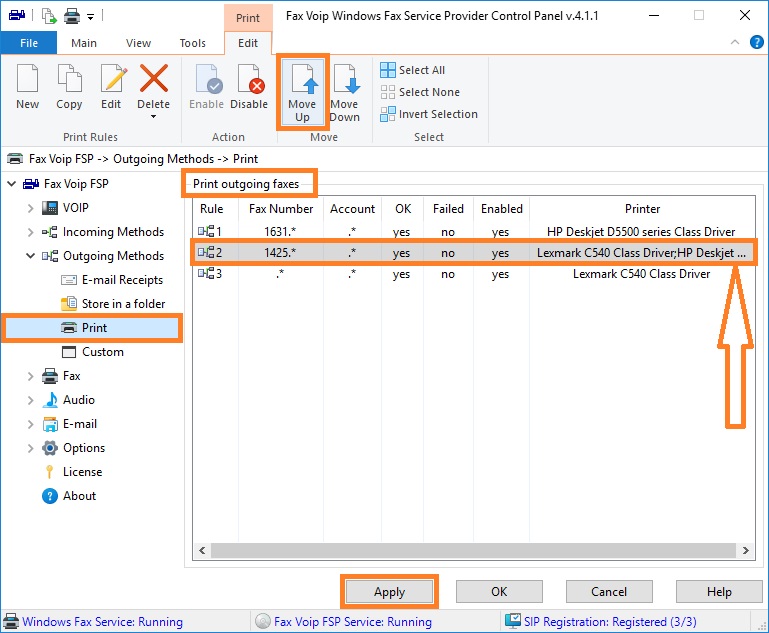769x633 pixels.
Task: Select the Print tree item
Action: [91, 328]
